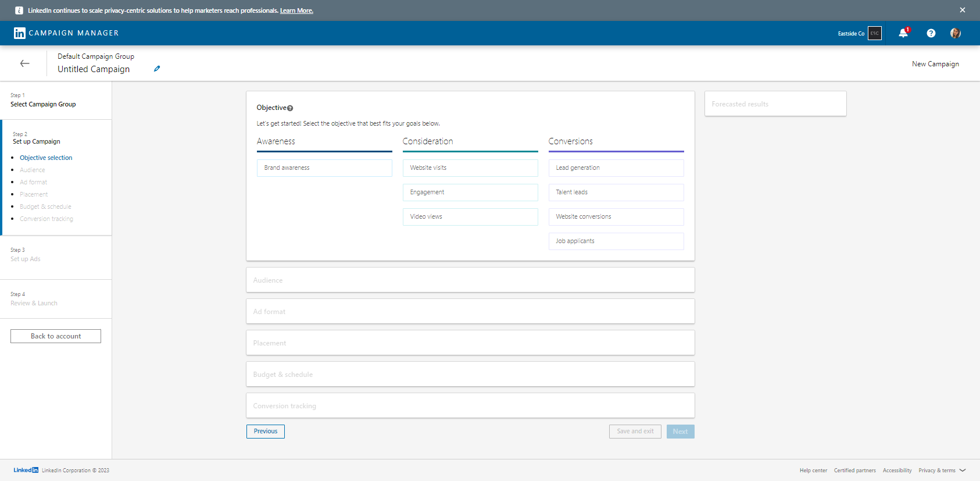Screen dimensions: 980x481
Task: Dismiss the privacy banner with X
Action: coord(962,10)
